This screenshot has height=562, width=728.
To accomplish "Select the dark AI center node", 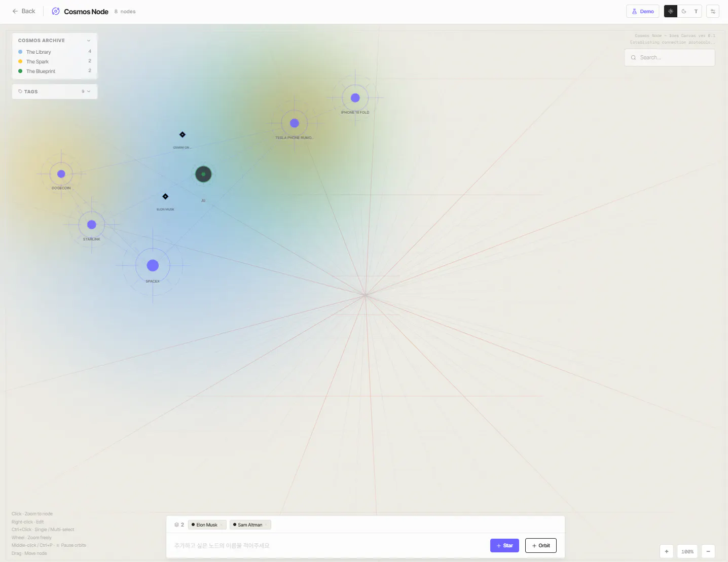I will click(203, 174).
